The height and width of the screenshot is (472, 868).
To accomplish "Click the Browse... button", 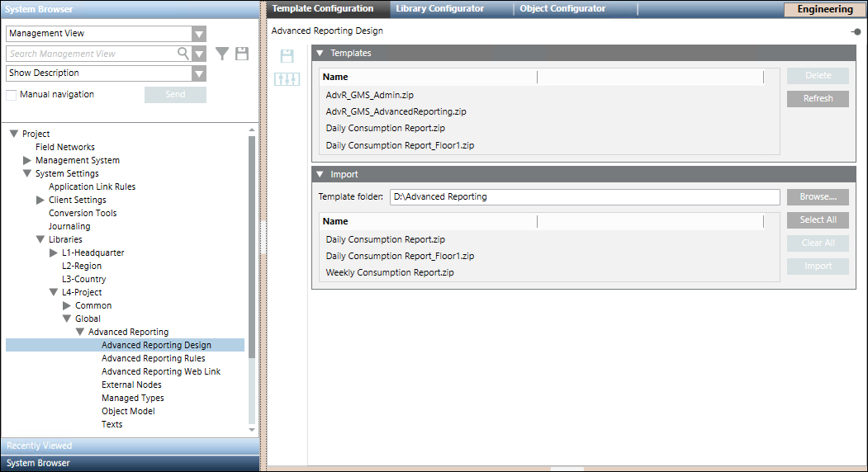I will [x=818, y=197].
